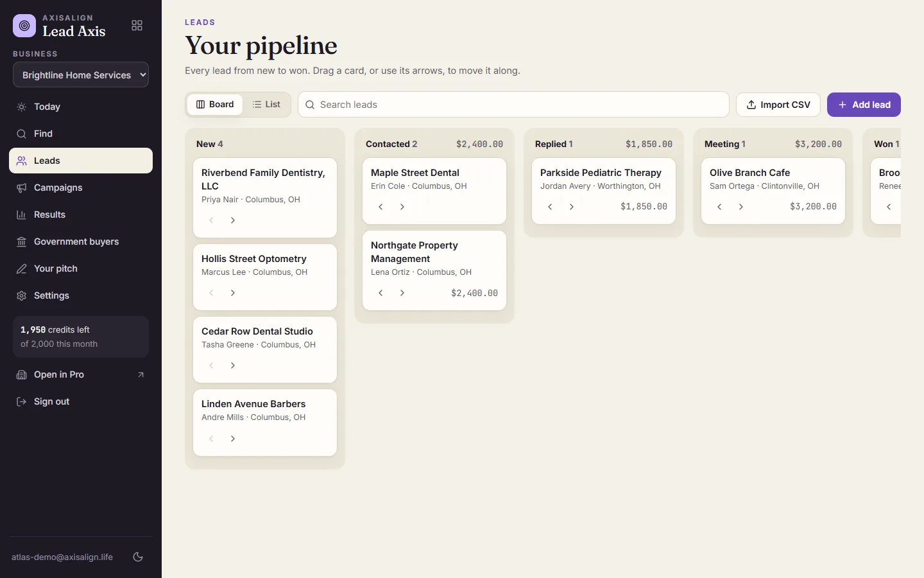
Task: Click the Open in Pro link
Action: point(81,374)
